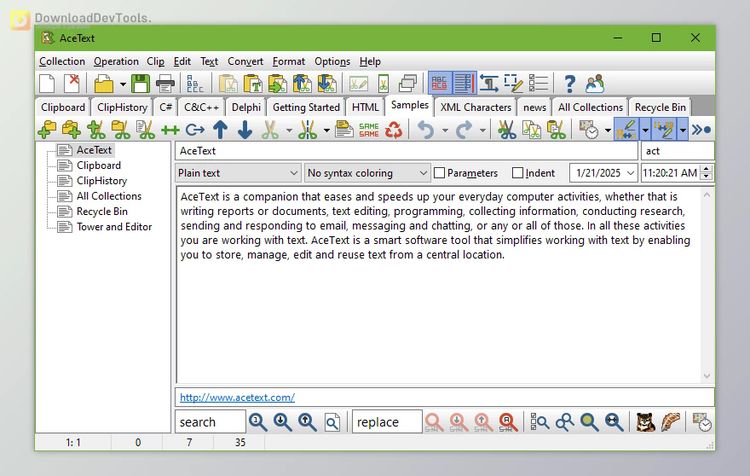Click the feather quill EditPad icon
The width and height of the screenshot is (750, 476).
tap(670, 422)
